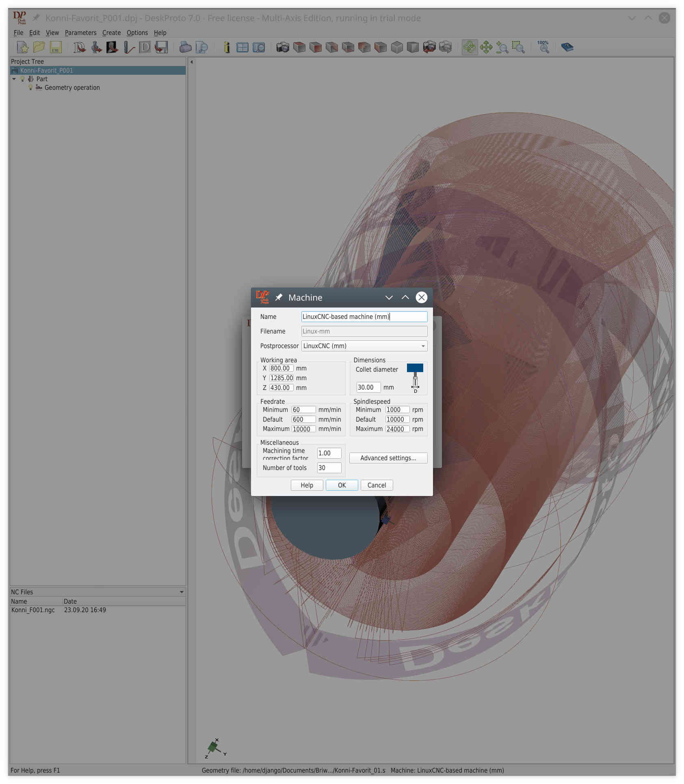Click the Working area Y field

281,378
